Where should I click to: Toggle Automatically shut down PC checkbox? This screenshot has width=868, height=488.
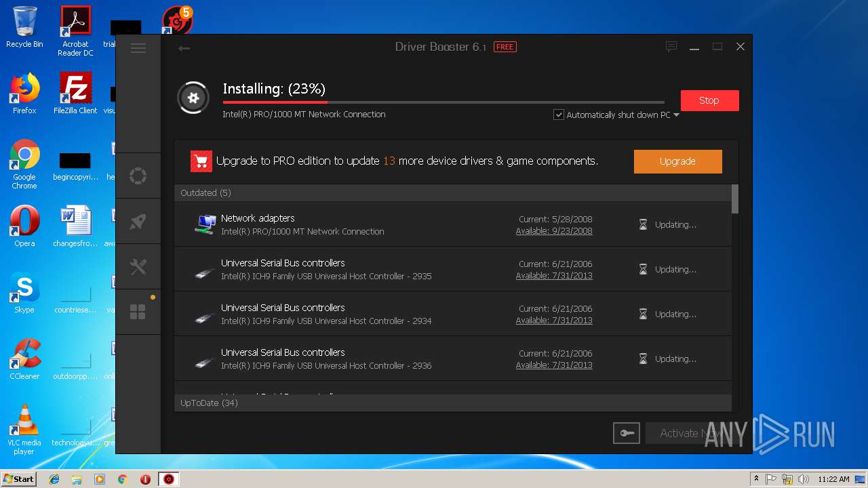(x=559, y=115)
